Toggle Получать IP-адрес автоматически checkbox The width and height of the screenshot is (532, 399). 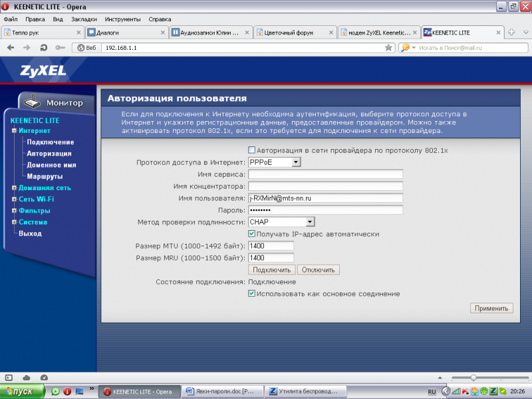[x=252, y=233]
